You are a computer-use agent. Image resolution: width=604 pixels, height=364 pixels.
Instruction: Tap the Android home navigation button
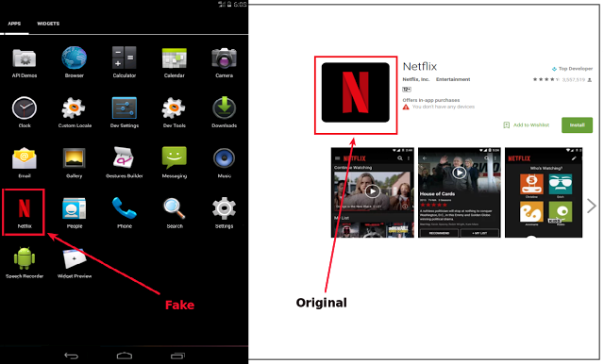coord(124,356)
